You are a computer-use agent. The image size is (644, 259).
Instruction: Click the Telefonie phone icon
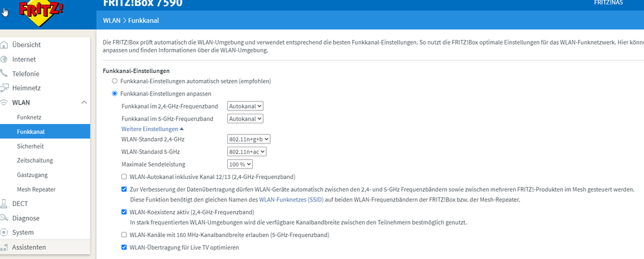[4, 74]
